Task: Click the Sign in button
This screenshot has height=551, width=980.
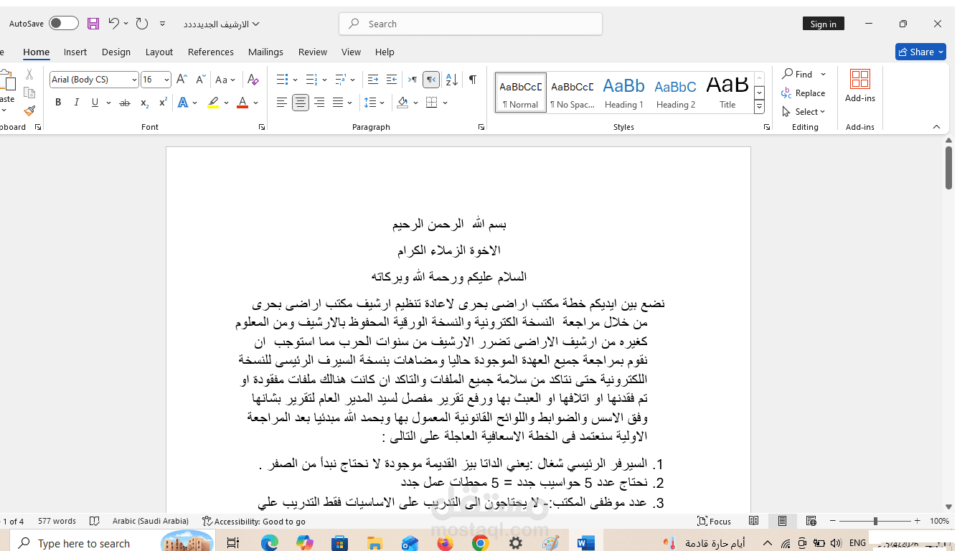Action: 823,24
